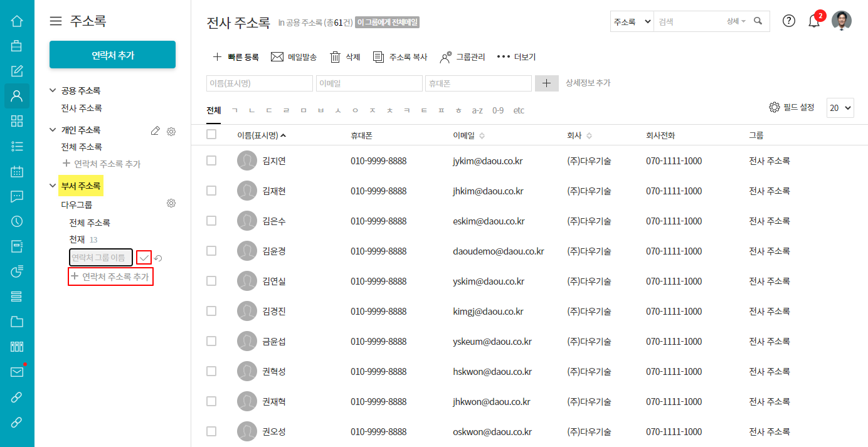Open the 더보기 menu
This screenshot has height=447, width=868.
click(516, 57)
